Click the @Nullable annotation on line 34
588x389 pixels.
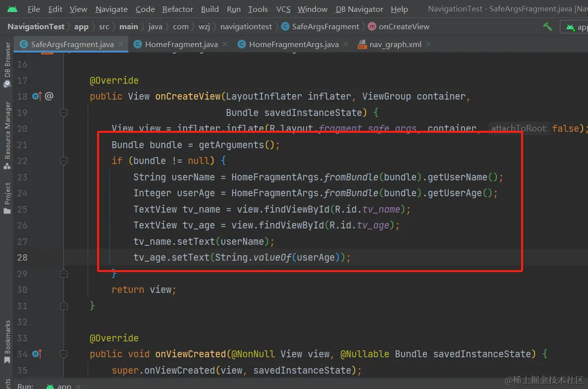pos(365,354)
